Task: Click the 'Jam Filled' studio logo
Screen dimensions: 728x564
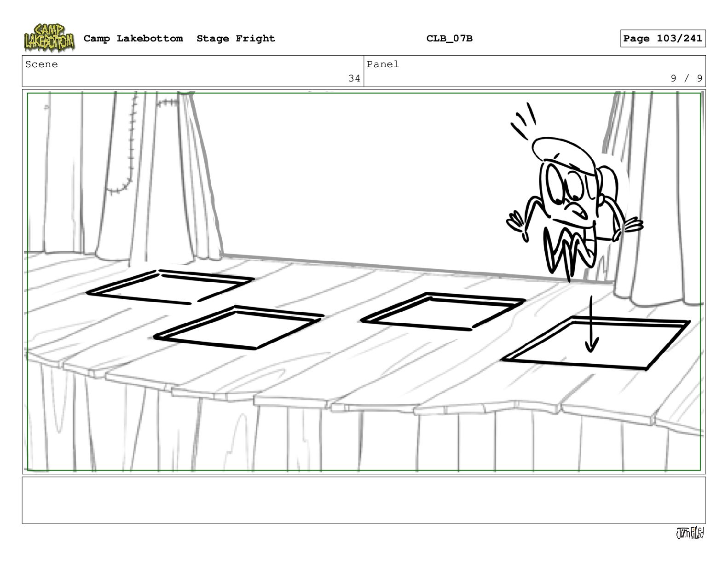Action: pyautogui.click(x=690, y=533)
